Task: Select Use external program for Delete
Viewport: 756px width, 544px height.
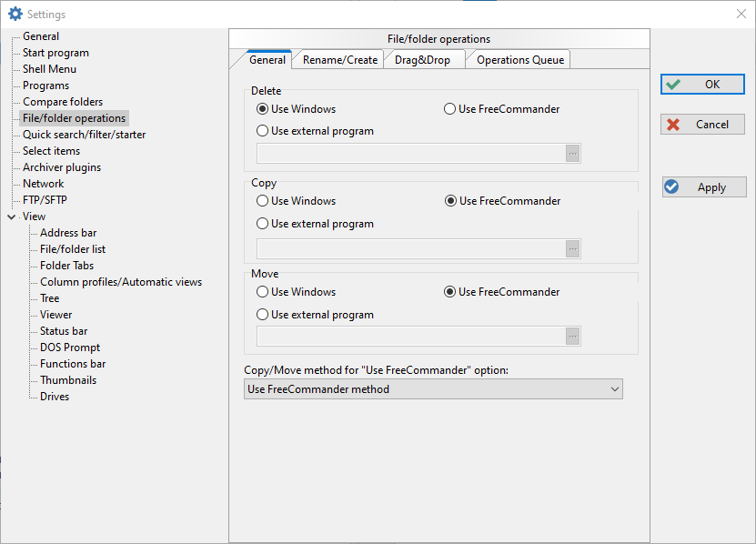Action: tap(316, 131)
